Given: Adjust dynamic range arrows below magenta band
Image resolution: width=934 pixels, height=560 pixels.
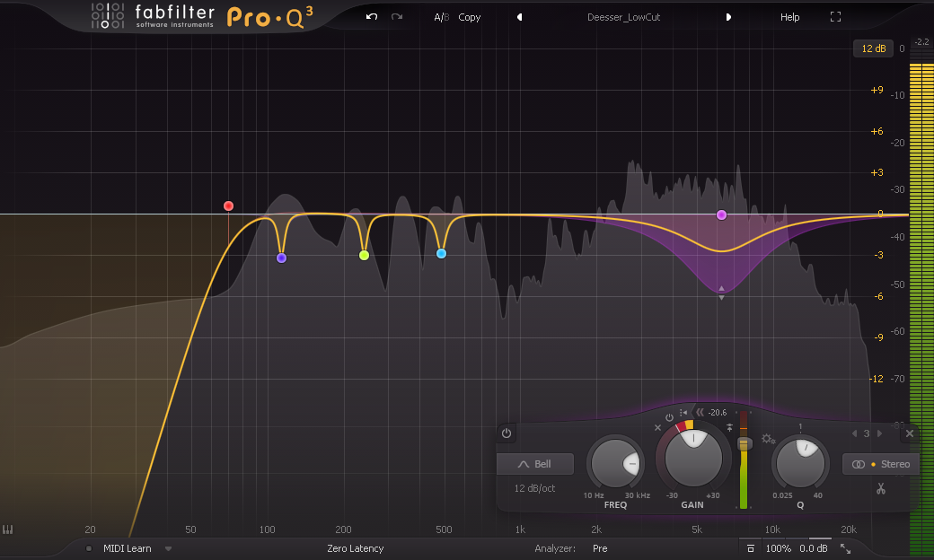Looking at the screenshot, I should (721, 293).
